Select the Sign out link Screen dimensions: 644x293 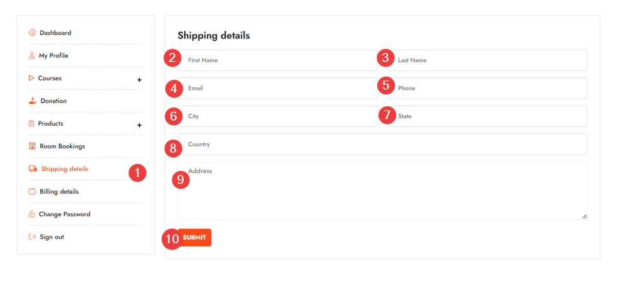click(x=52, y=236)
